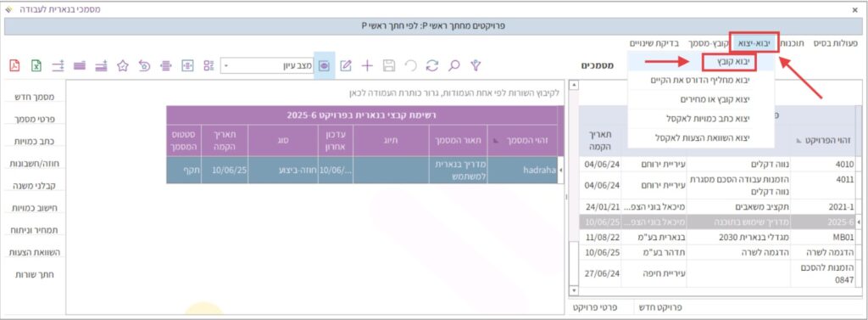Click the refresh arrows icon
This screenshot has width=868, height=320.
tap(431, 65)
